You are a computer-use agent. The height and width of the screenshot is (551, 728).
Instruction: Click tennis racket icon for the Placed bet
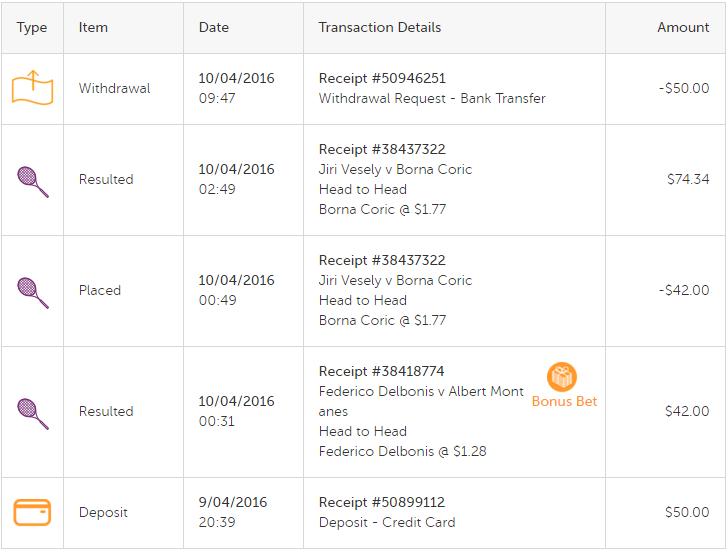[x=33, y=292]
